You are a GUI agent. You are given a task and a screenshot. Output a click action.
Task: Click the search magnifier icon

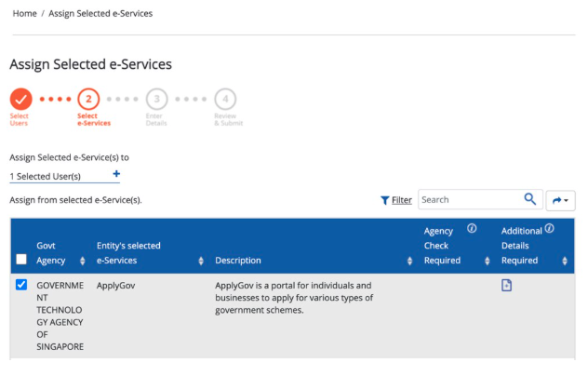pos(530,199)
